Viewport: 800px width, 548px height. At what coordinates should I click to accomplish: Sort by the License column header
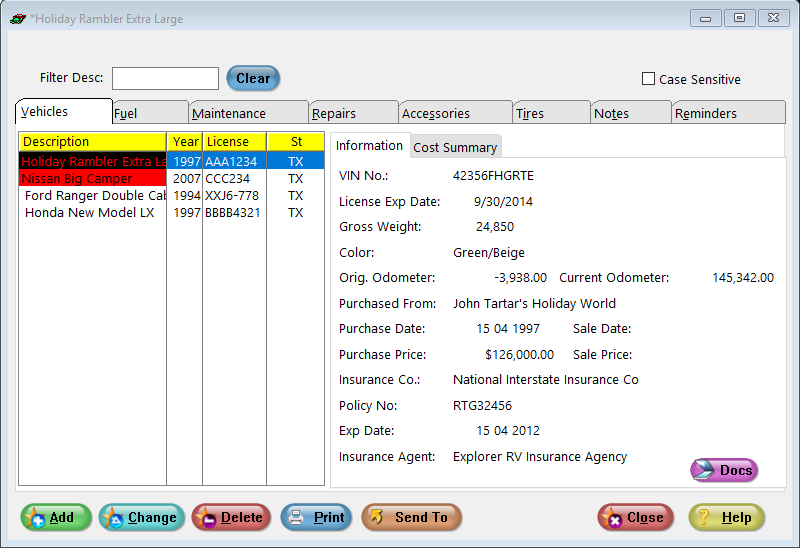pos(235,141)
